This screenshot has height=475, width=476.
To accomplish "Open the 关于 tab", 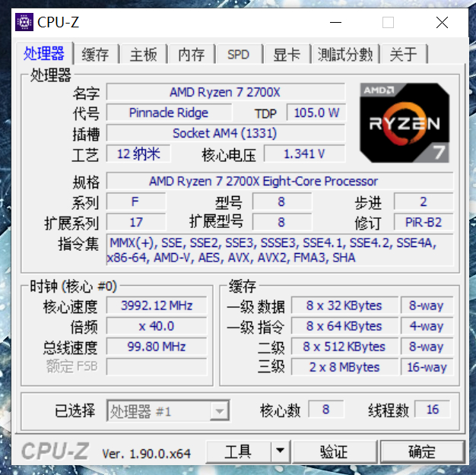I will (x=404, y=55).
